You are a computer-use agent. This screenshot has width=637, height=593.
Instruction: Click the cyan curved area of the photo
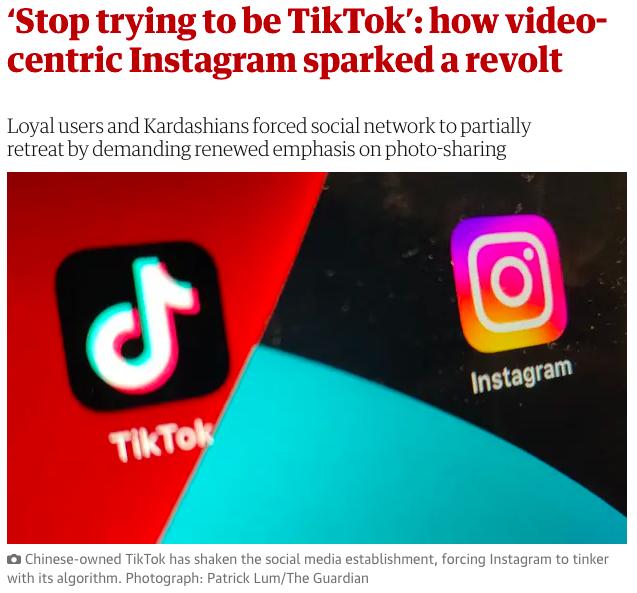point(366,467)
